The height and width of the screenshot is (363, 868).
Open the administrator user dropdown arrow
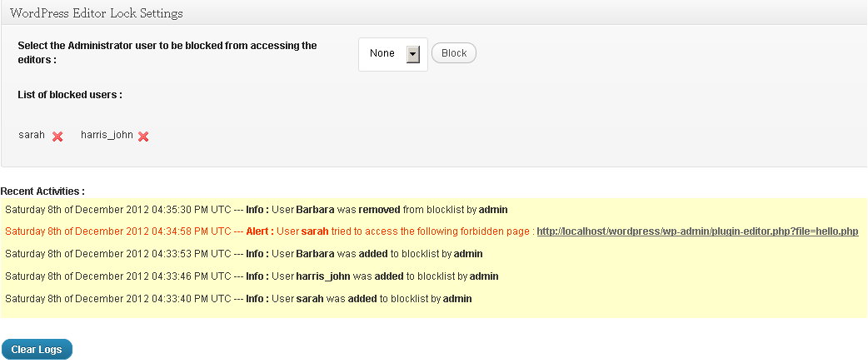[412, 54]
